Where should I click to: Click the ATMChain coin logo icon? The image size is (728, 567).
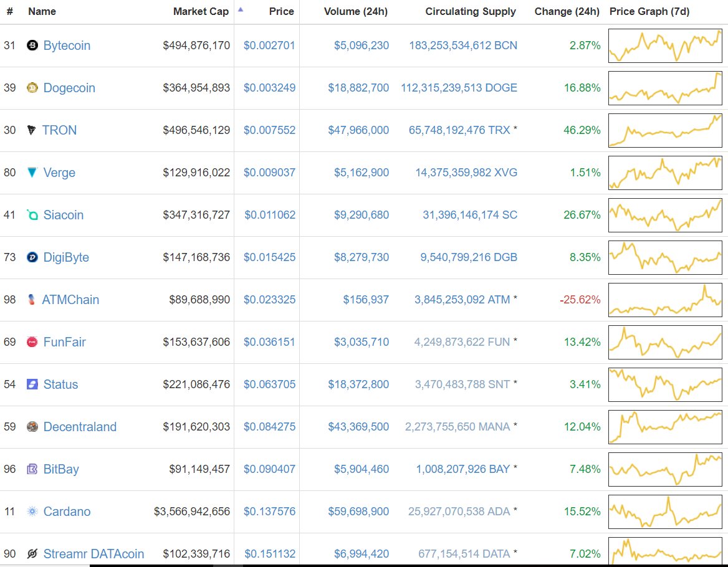click(31, 299)
